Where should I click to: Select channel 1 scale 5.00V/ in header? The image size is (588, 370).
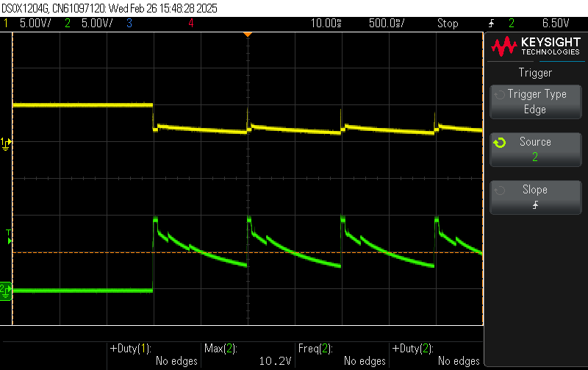[35, 24]
